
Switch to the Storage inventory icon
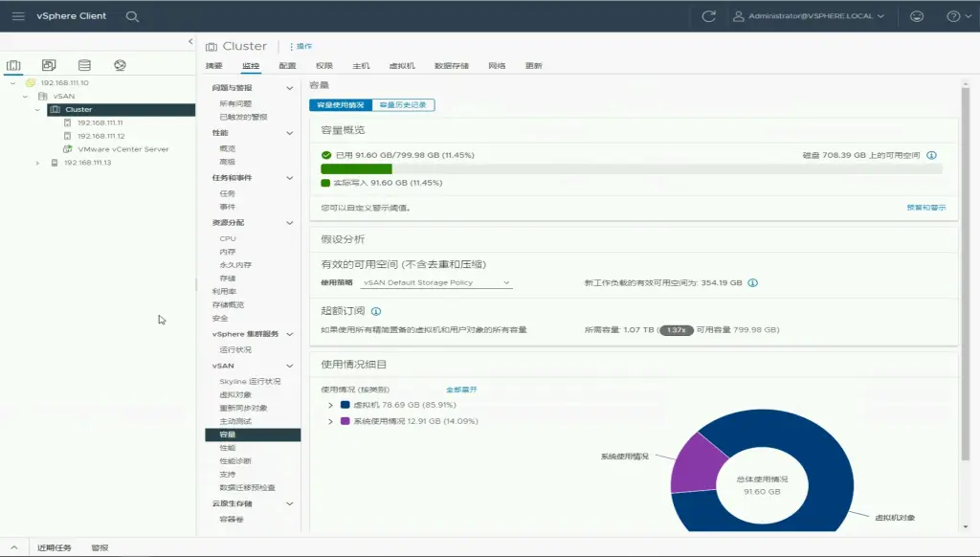tap(84, 65)
